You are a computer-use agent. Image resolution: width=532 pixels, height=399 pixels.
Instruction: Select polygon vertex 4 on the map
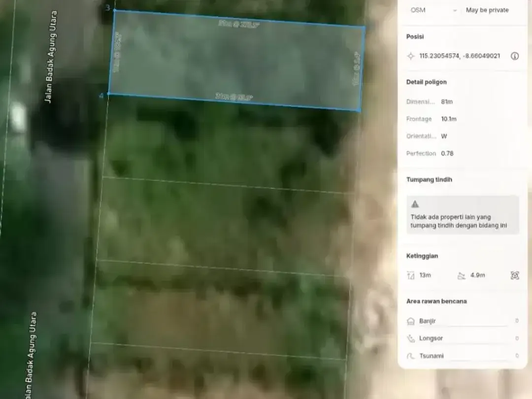pos(108,94)
